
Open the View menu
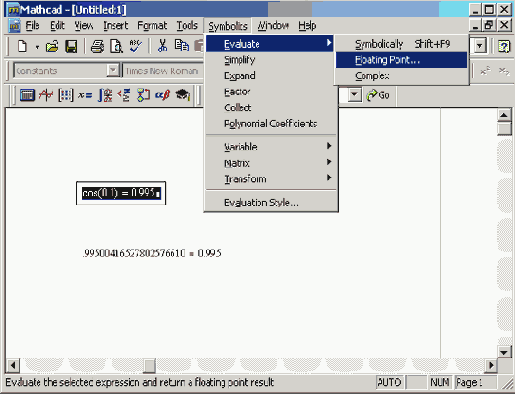pos(84,26)
